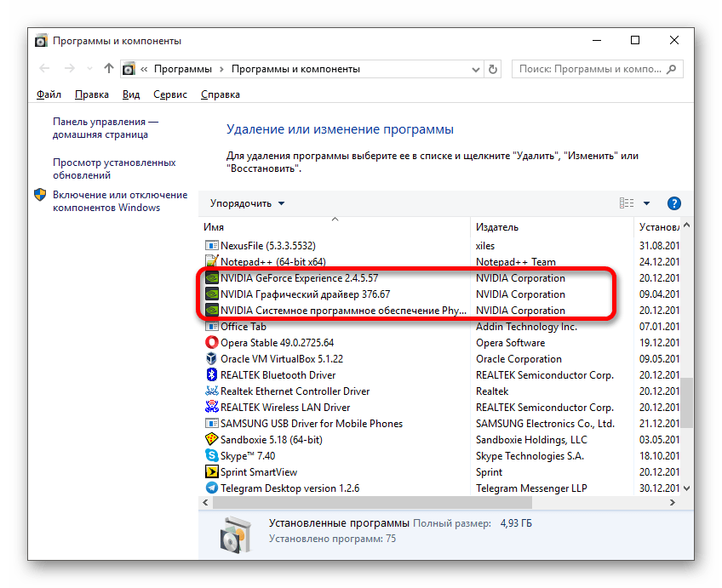Click the Skype 7.40 icon
This screenshot has width=722, height=588.
tap(212, 456)
